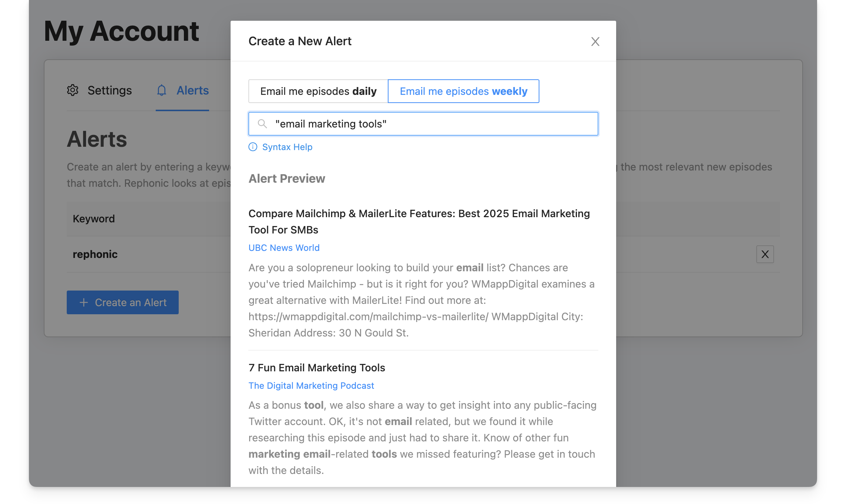This screenshot has width=846, height=504.
Task: Open the 7 Fun Email Marketing Tools episode
Action: coord(317,368)
